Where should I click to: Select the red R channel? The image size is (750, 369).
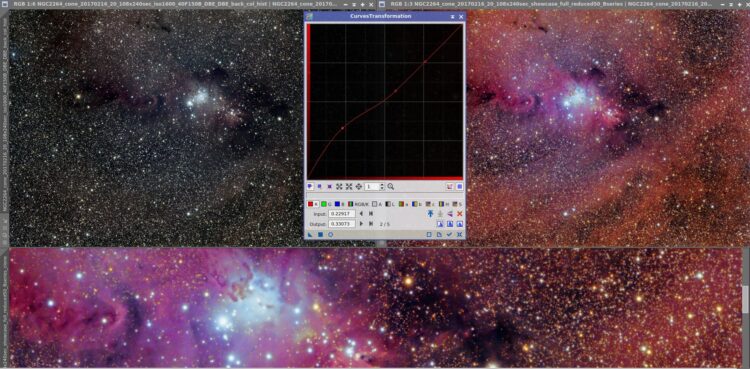tap(313, 204)
